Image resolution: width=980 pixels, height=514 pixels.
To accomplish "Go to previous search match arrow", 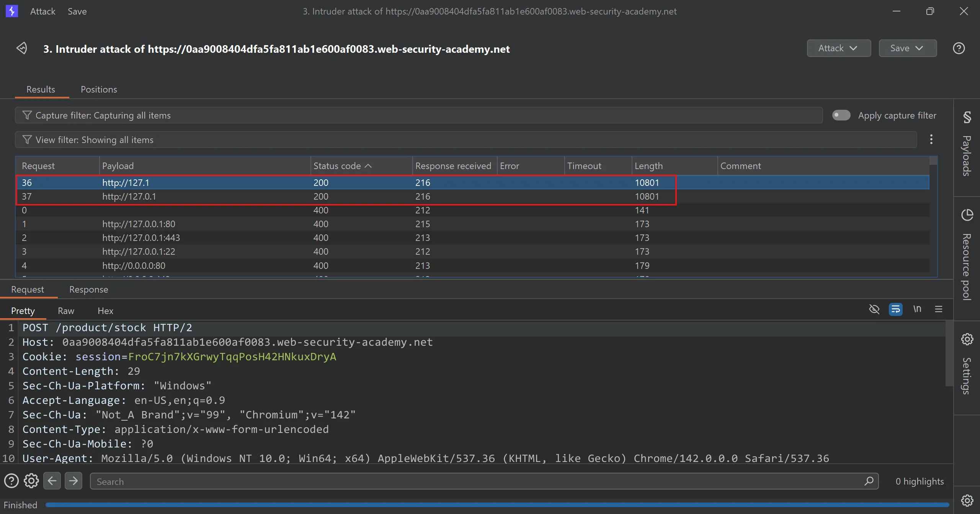I will pos(52,481).
